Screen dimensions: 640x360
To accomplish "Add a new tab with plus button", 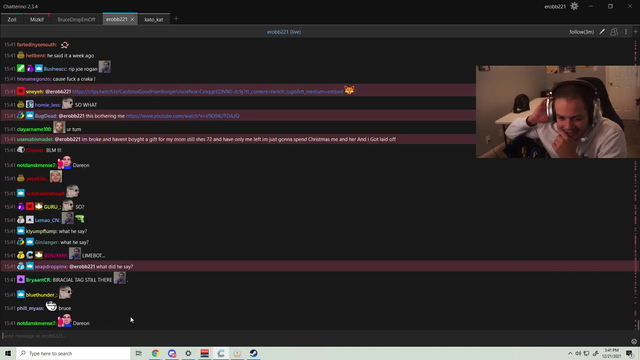I will [176, 19].
